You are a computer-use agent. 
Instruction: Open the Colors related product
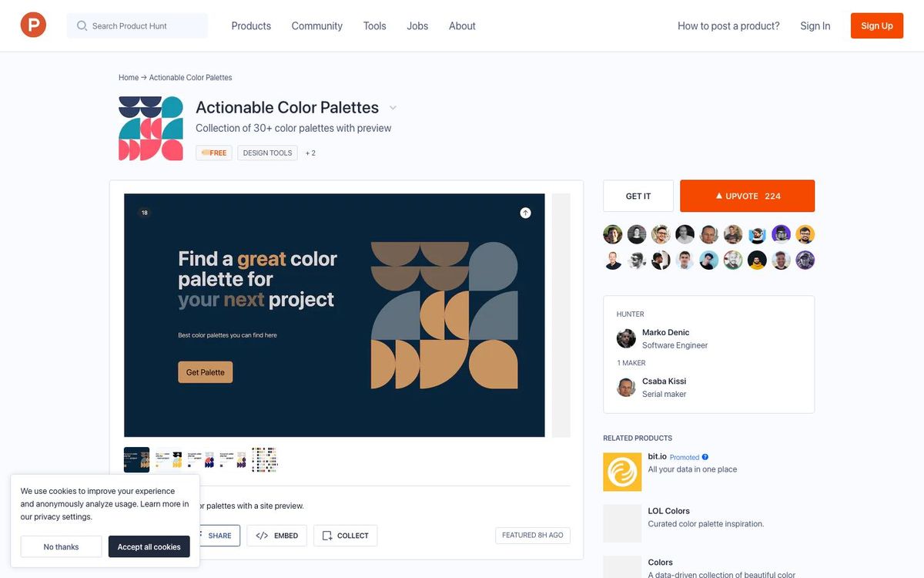tap(661, 563)
